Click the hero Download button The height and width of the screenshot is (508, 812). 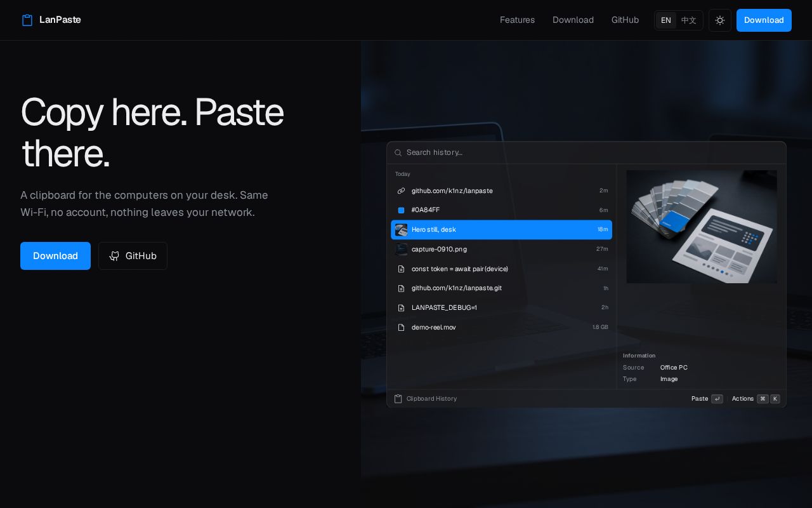tap(55, 256)
